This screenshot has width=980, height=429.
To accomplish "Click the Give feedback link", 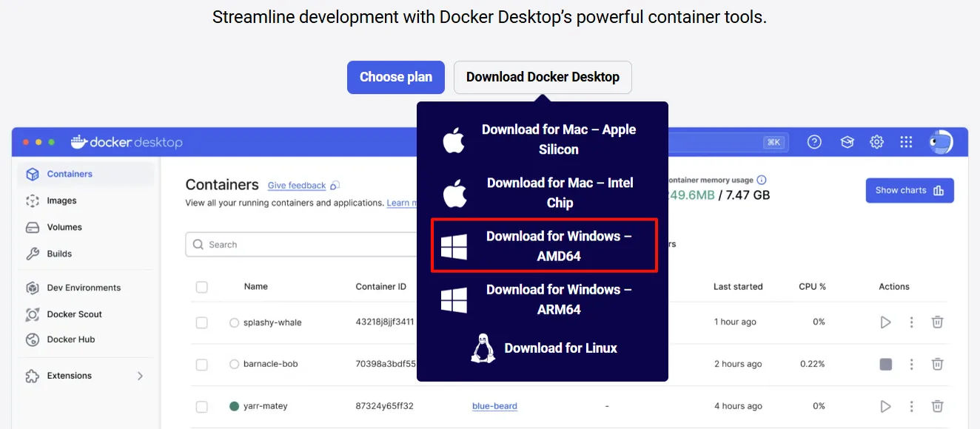I will pos(297,186).
